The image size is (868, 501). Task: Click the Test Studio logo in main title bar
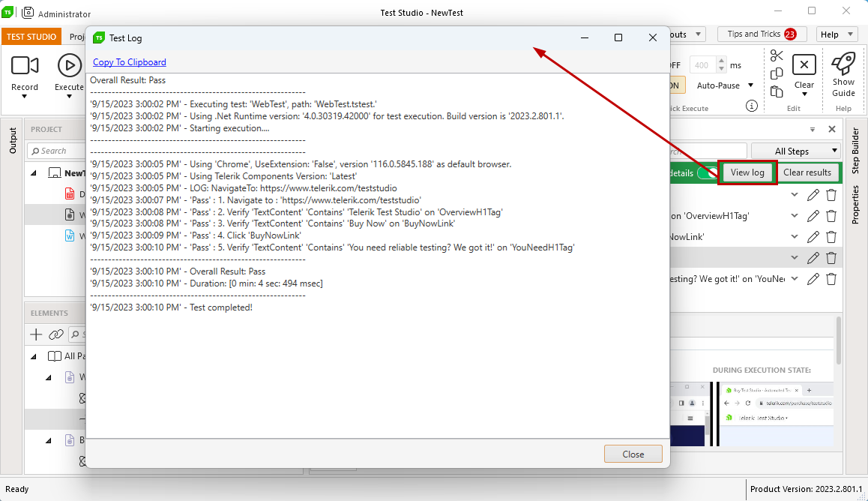click(7, 12)
